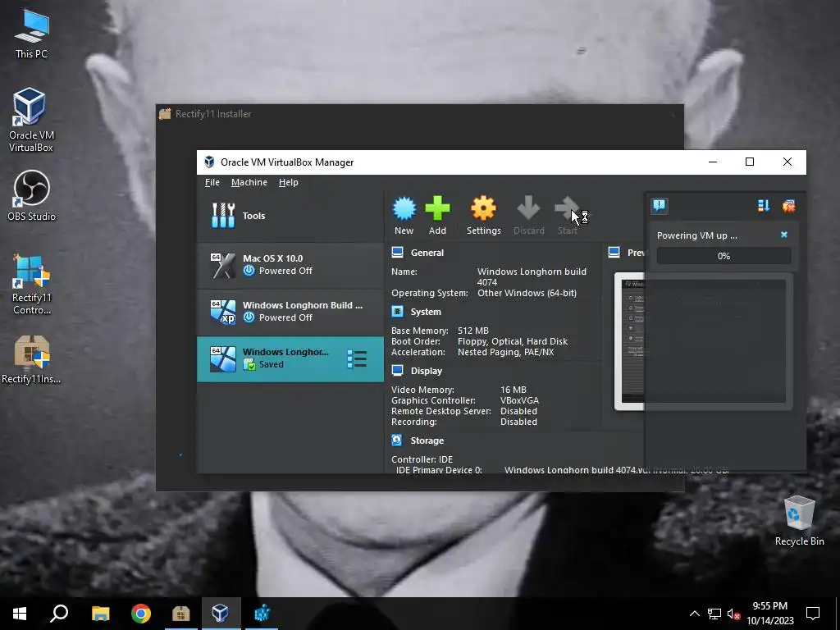This screenshot has height=630, width=840.
Task: Open taskbar search
Action: coord(59,614)
